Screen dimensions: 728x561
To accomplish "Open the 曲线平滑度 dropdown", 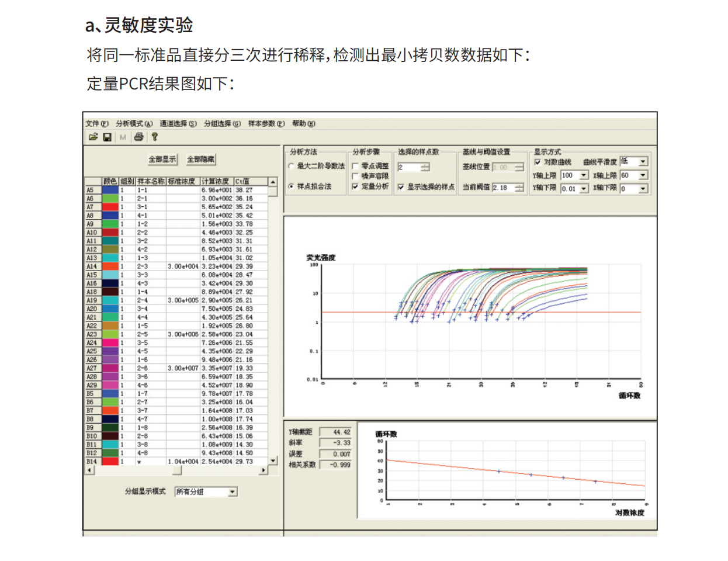I will 643,162.
